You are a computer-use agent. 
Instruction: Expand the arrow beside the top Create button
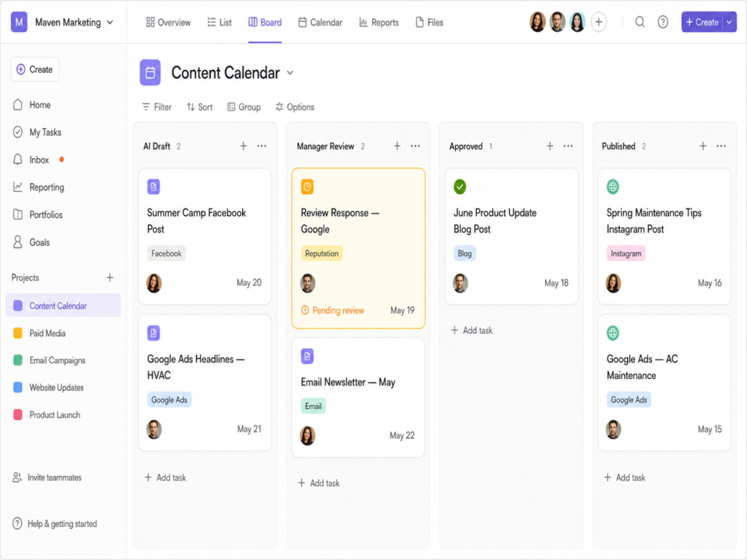pos(729,22)
